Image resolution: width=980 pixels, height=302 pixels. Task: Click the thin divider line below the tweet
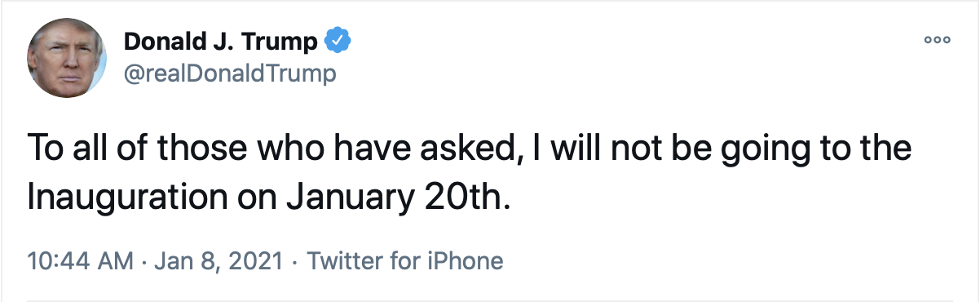490,300
